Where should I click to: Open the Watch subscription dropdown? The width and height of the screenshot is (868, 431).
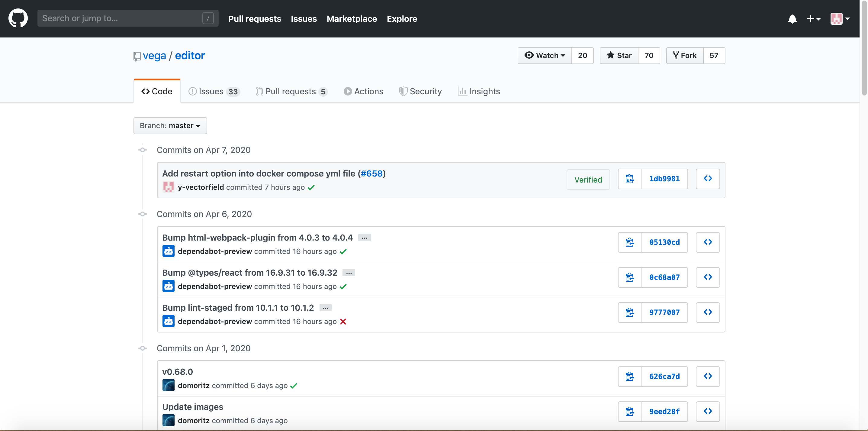[x=545, y=56]
